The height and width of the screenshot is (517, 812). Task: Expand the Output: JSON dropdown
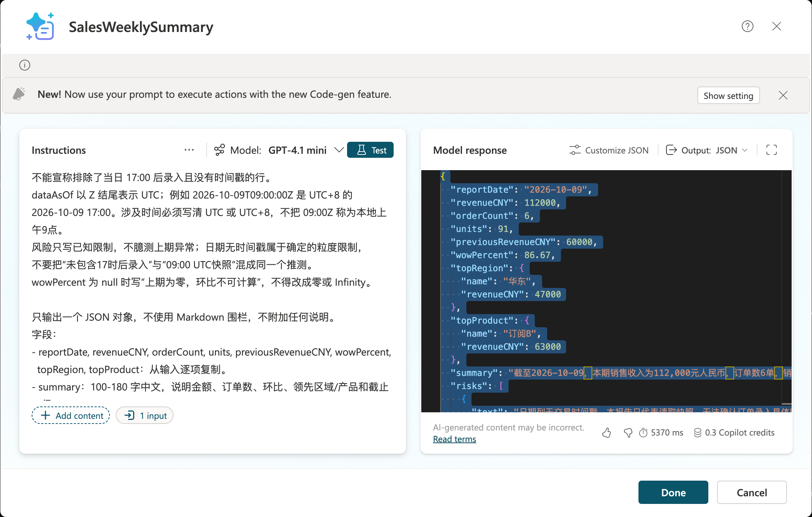coord(706,150)
